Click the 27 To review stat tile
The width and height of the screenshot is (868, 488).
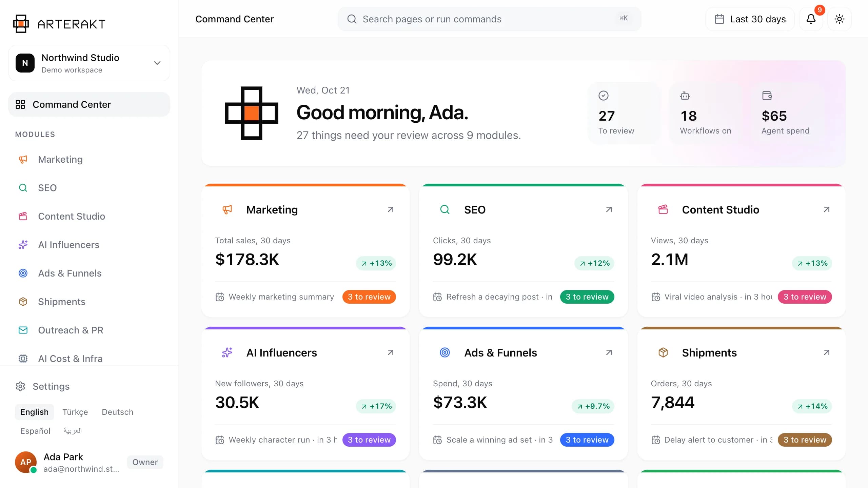point(624,113)
